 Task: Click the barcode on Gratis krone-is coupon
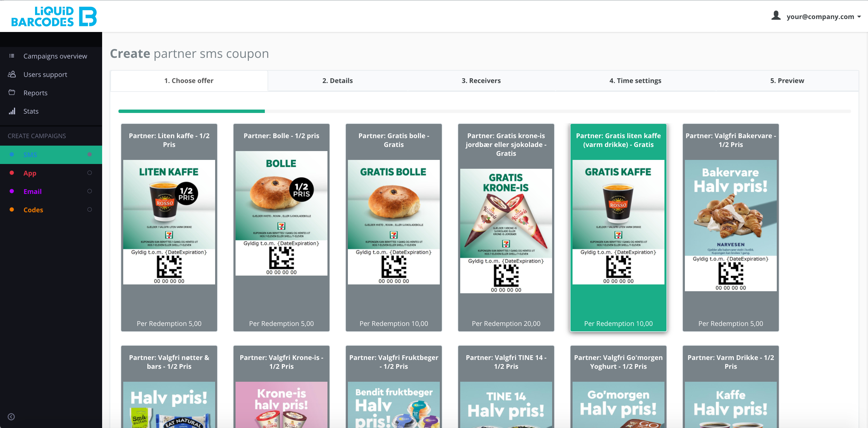(506, 276)
